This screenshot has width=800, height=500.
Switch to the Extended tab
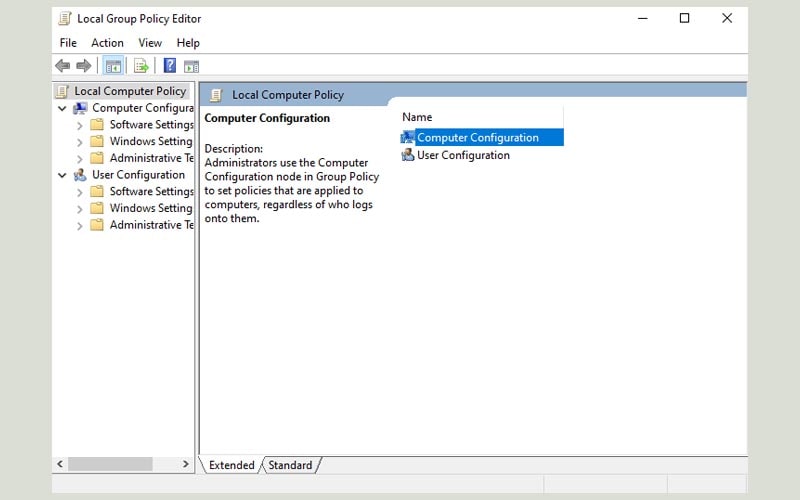[x=232, y=465]
